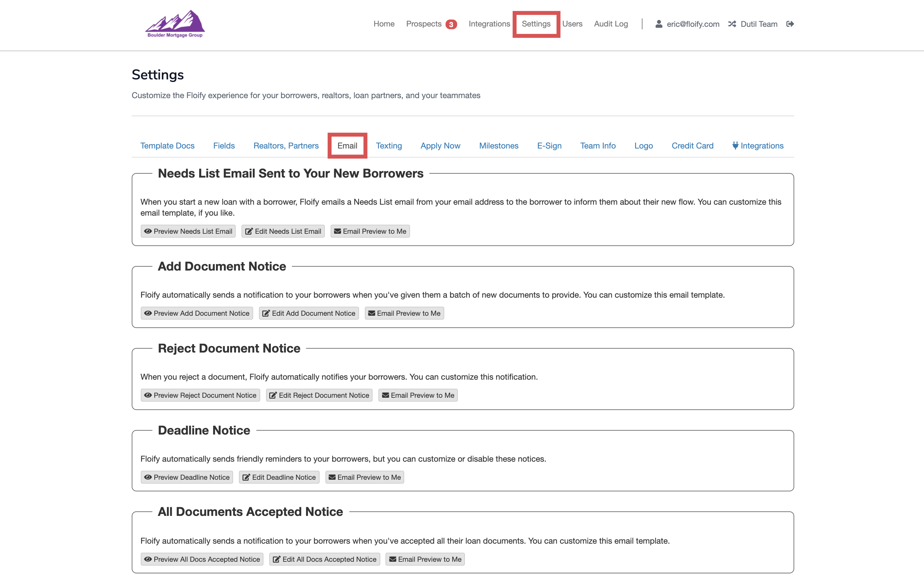Open the Integrations tab with plug icon
The width and height of the screenshot is (924, 574).
758,146
